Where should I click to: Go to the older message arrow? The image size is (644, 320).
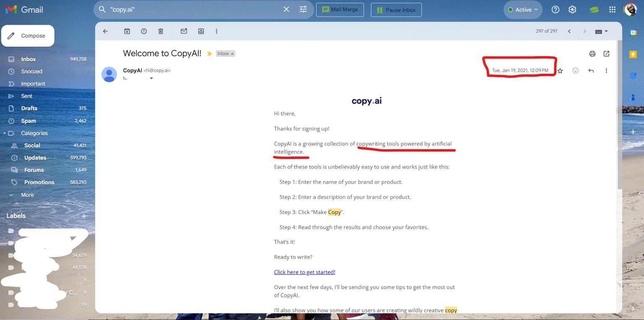584,31
